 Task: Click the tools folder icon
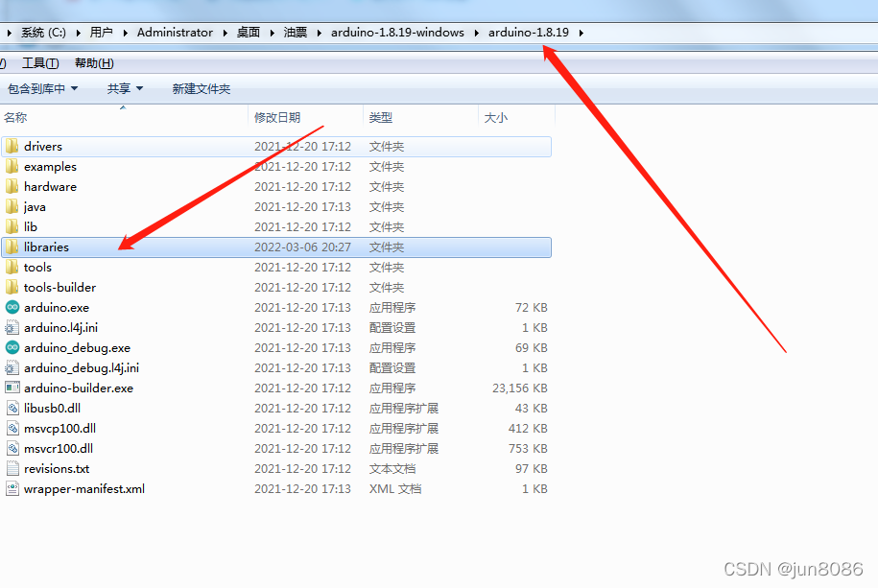pyautogui.click(x=12, y=268)
